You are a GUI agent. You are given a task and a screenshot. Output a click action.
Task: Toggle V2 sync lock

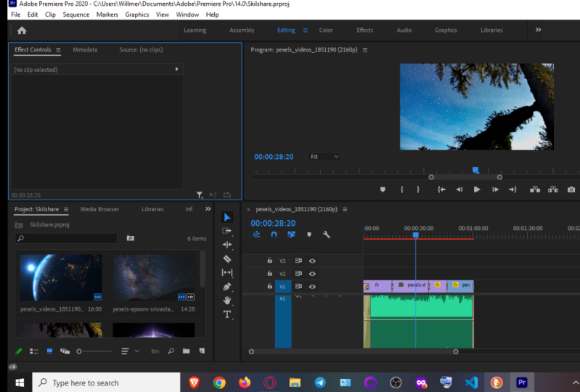point(298,274)
